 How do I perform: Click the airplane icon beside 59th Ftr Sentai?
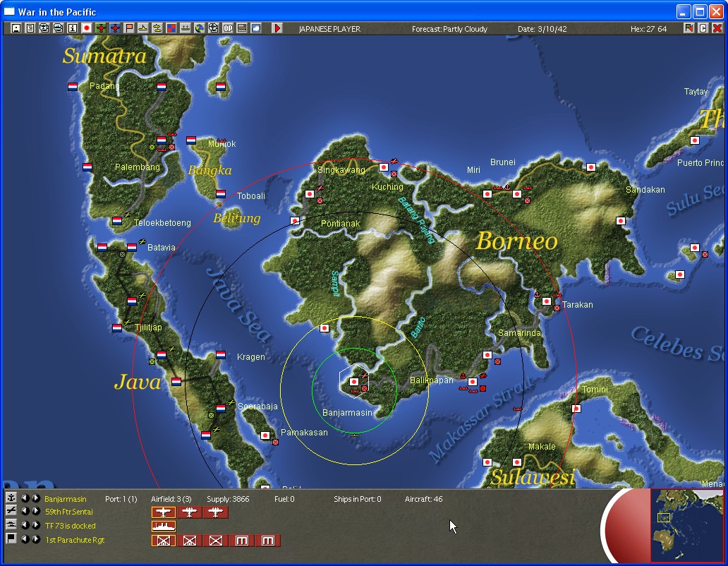click(x=11, y=511)
